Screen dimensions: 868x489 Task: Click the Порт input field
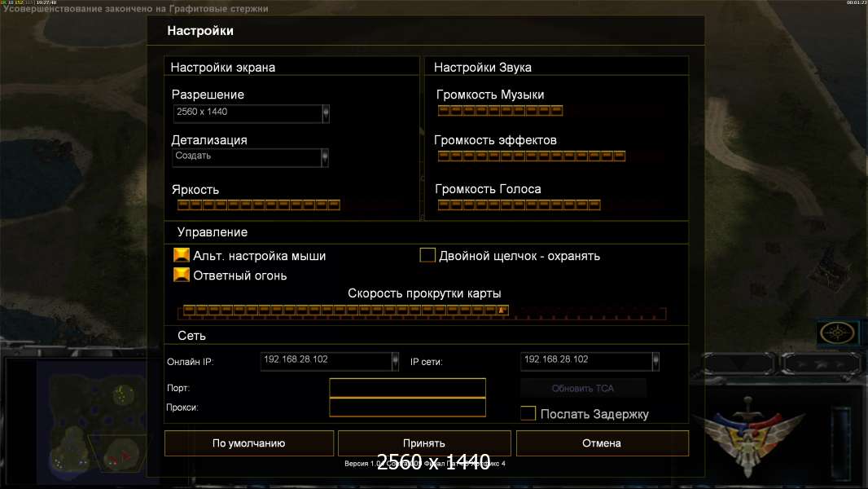click(407, 388)
